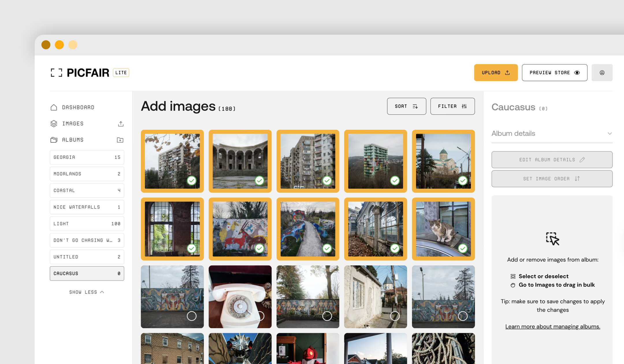Click the Albums folder icon

tap(54, 140)
